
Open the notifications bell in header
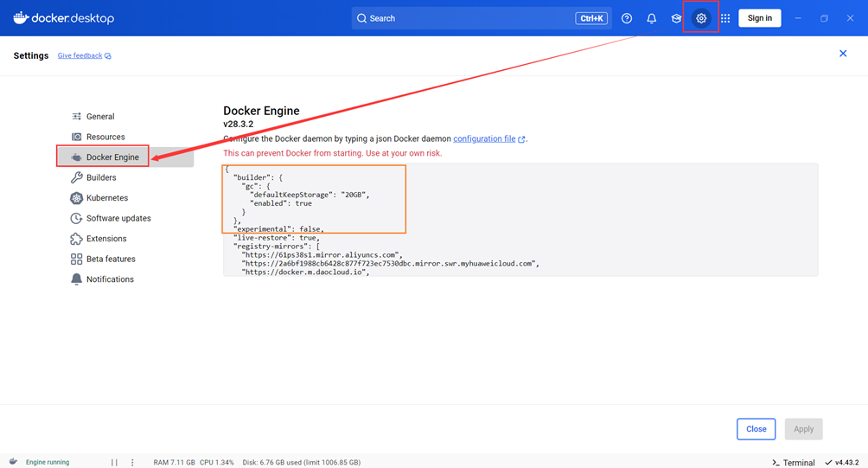coord(652,18)
